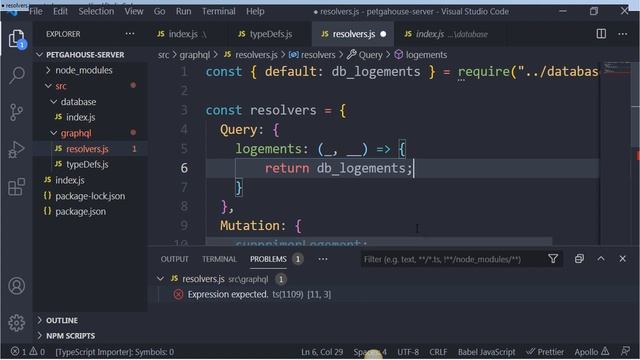Open the Go menu
The width and height of the screenshot is (640, 360).
point(159,11)
